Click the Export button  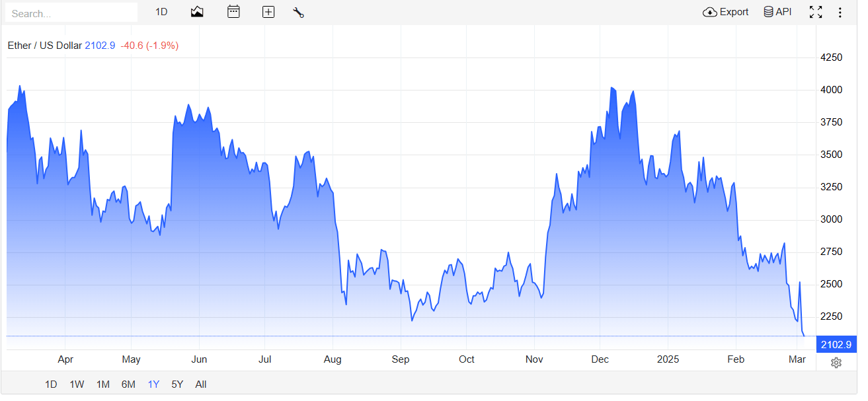click(726, 12)
